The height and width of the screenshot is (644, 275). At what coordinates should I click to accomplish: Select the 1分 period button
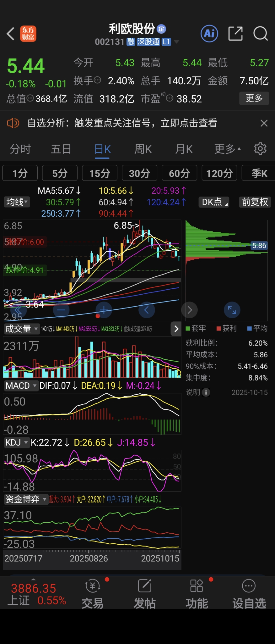click(x=20, y=173)
